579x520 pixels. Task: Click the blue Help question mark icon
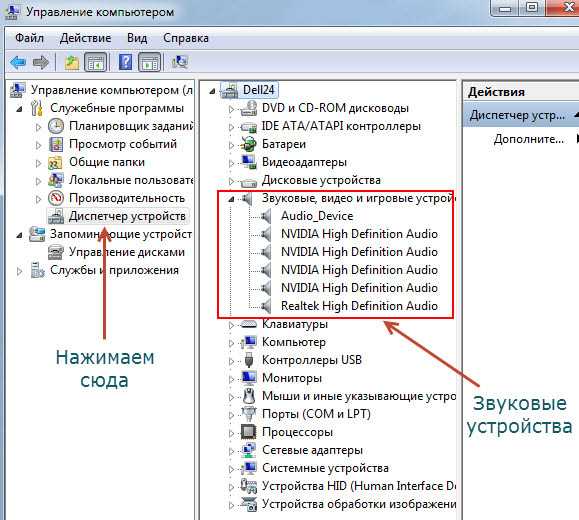[x=126, y=62]
